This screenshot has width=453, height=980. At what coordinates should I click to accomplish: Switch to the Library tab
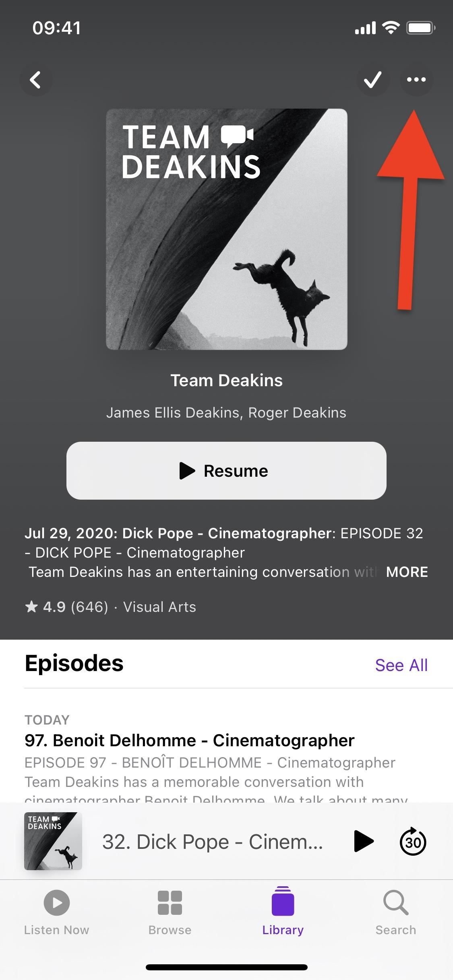click(283, 912)
